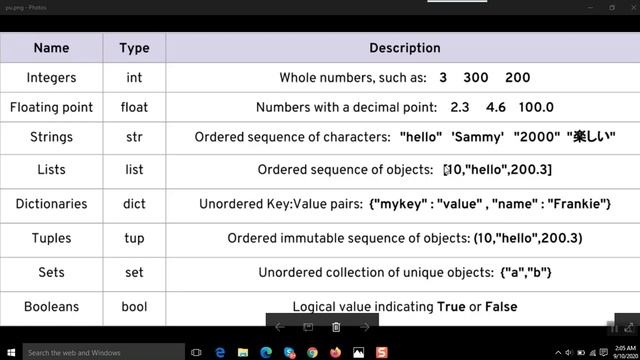Viewport: 640px width, 360px height.
Task: Click the [10,"hello",200.3] list example
Action: (x=498, y=169)
